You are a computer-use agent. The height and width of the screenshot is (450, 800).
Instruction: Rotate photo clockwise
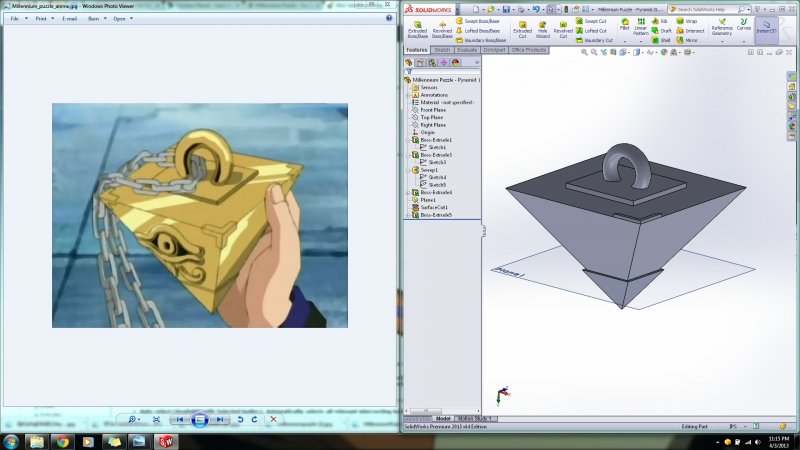255,419
